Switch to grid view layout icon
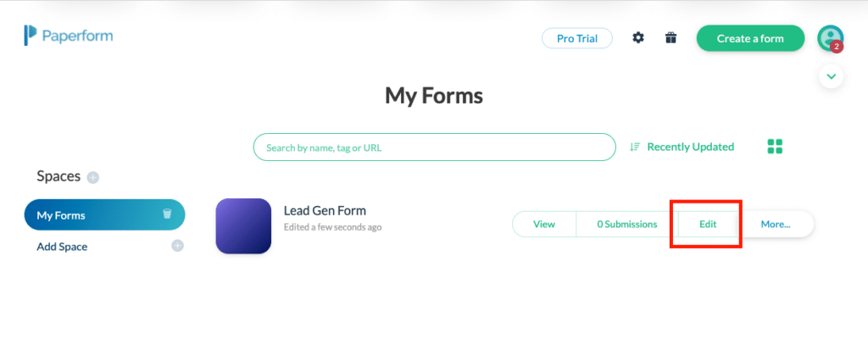868x351 pixels. pyautogui.click(x=775, y=147)
